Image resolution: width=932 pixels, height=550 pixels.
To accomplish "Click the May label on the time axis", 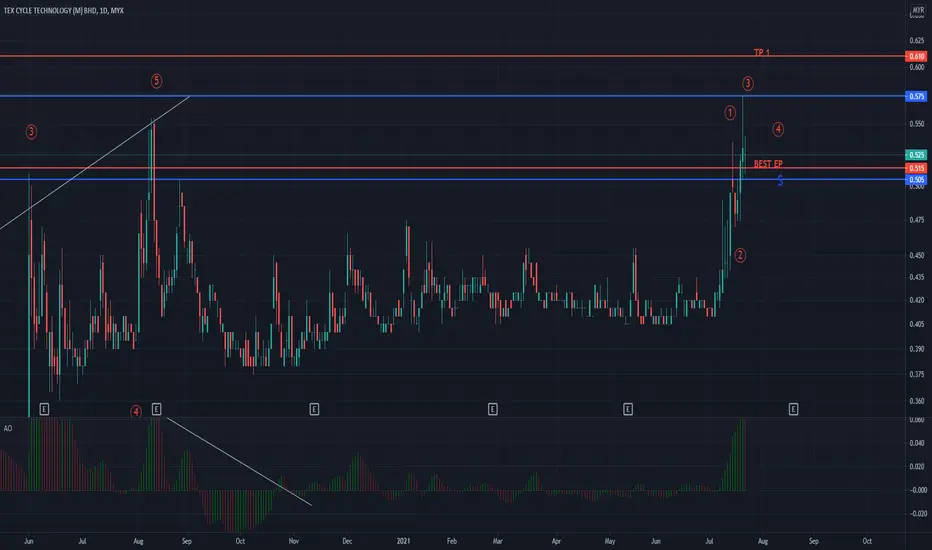I will coord(610,541).
